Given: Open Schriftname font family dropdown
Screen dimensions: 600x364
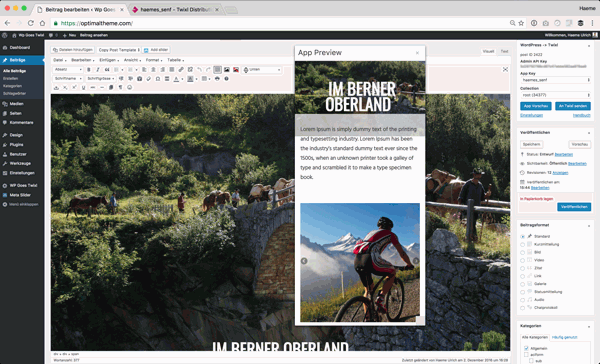Looking at the screenshot, I should [x=68, y=78].
